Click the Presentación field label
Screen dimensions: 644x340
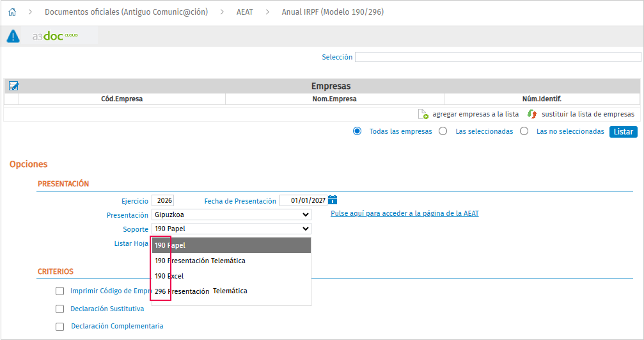pos(127,215)
